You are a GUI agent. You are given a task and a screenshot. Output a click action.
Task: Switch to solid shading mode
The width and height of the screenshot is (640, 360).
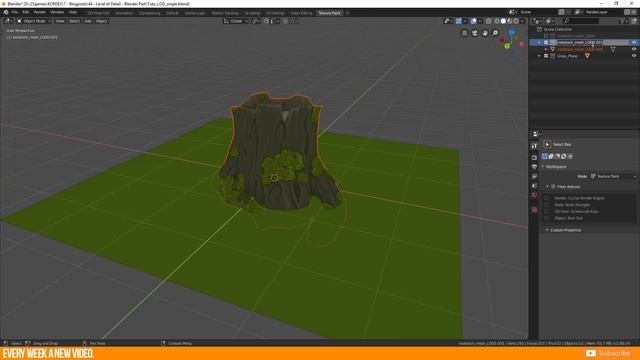(x=503, y=21)
